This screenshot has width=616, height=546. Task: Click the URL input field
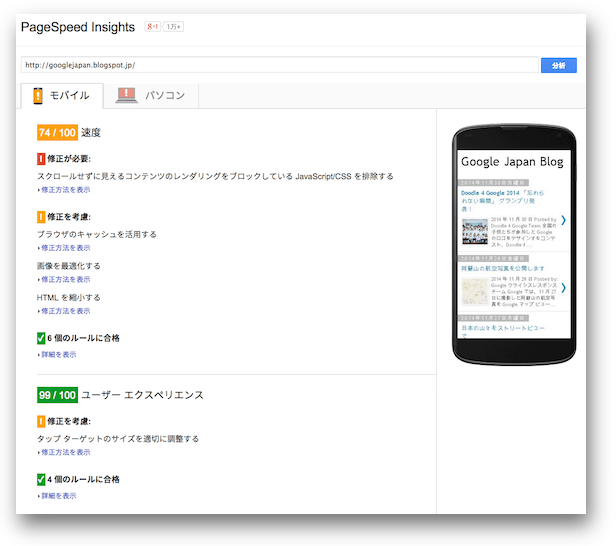coord(280,65)
